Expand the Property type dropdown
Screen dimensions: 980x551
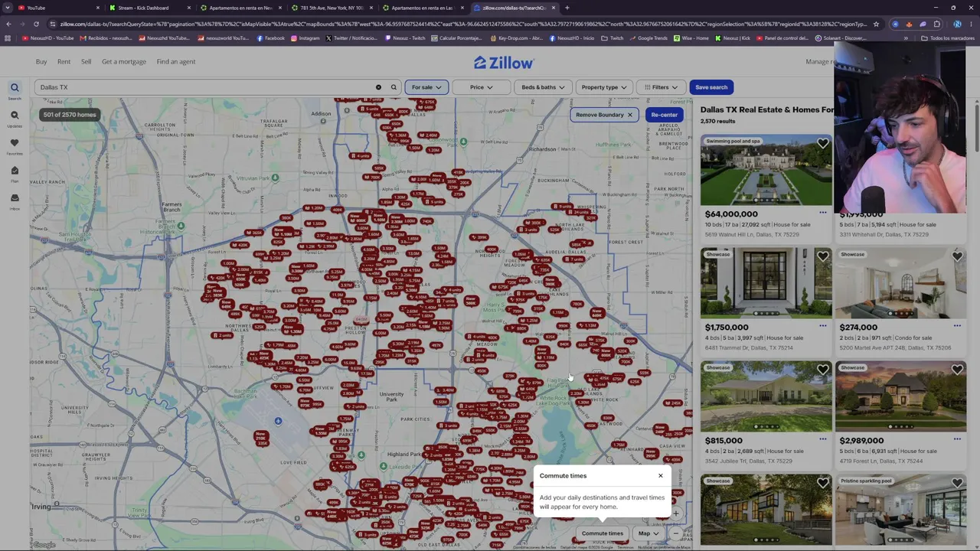[604, 87]
